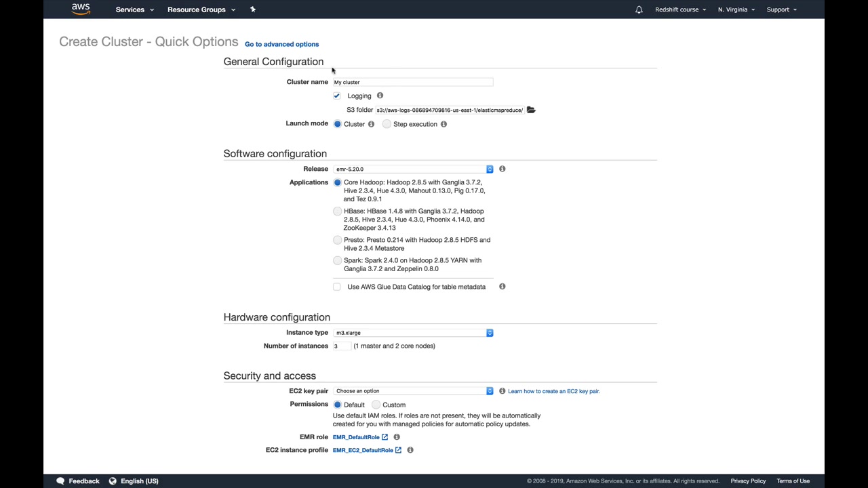This screenshot has height=488, width=868.
Task: Click info icon beside Release dropdown
Action: [502, 169]
